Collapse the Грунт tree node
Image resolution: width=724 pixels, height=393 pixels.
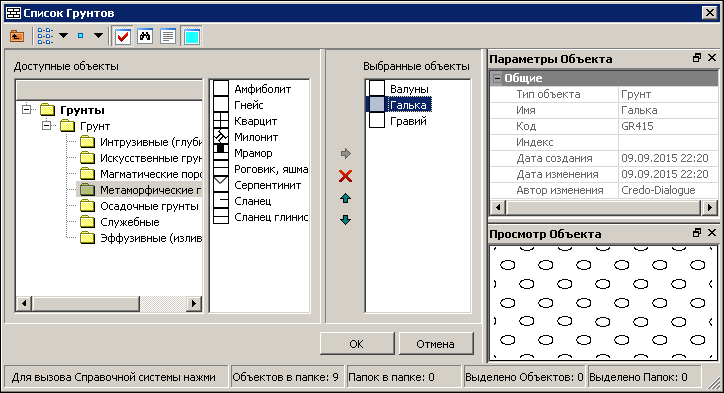click(47, 125)
